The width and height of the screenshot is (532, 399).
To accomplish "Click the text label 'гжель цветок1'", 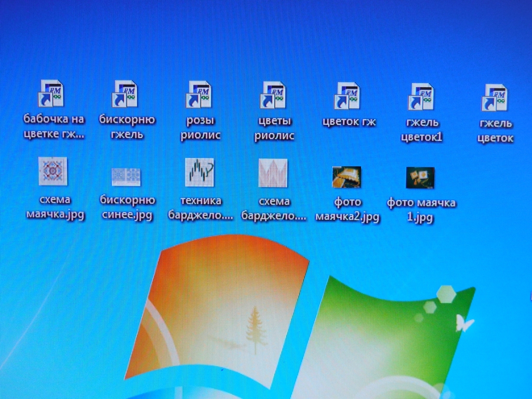I will pos(421,130).
